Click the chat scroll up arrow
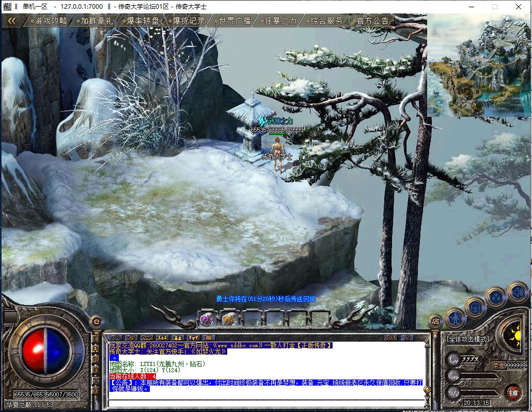The image size is (532, 412). [x=427, y=345]
